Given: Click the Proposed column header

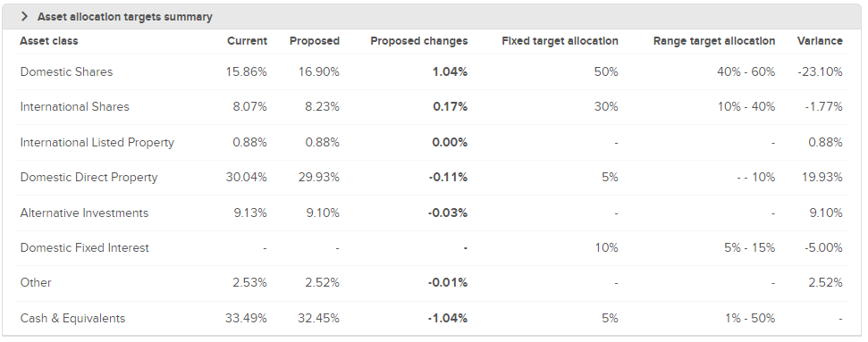Looking at the screenshot, I should [x=315, y=41].
